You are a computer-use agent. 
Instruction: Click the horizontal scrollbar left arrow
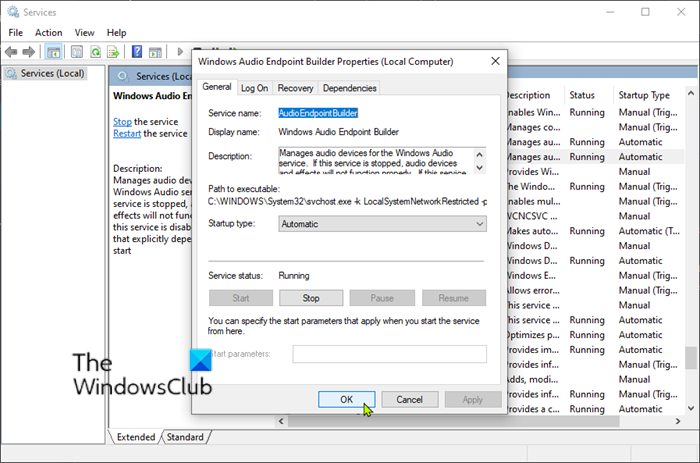[281, 421]
